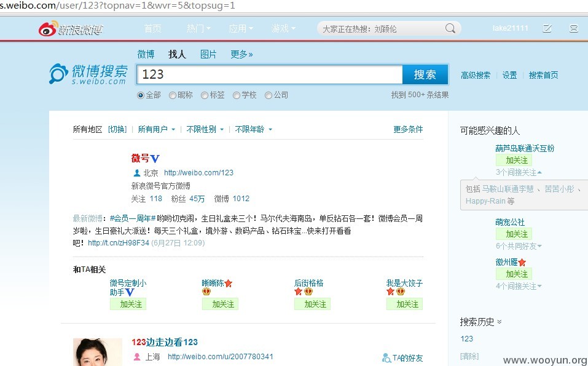Viewport: 588px width, 366px height.
Task: Click the star badge under 我是大饺子
Action: point(390,292)
